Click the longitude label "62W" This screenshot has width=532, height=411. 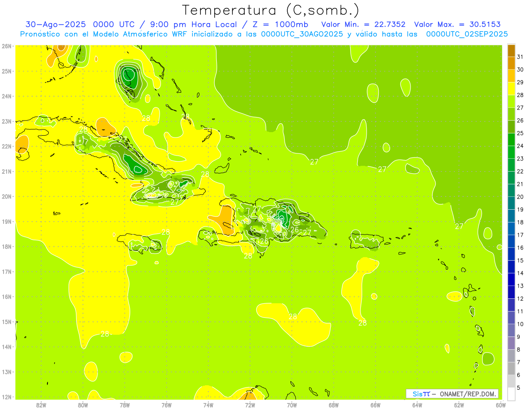[459, 404]
